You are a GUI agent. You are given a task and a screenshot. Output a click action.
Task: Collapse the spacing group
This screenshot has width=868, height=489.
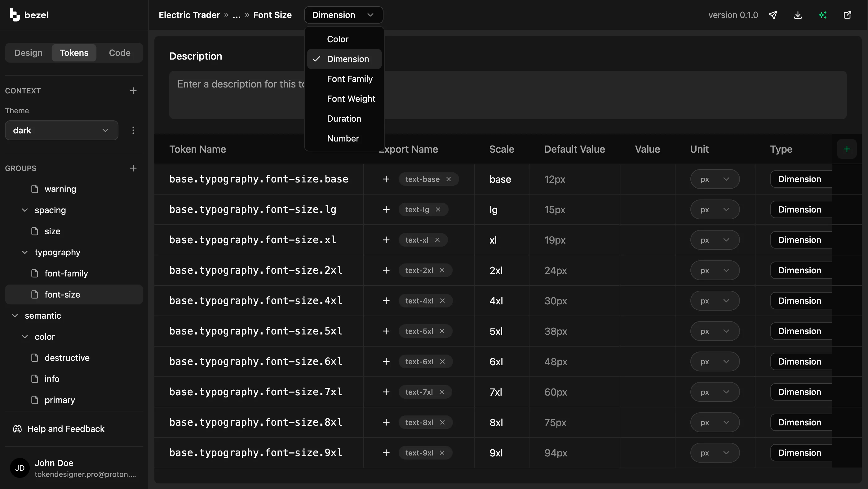24,210
